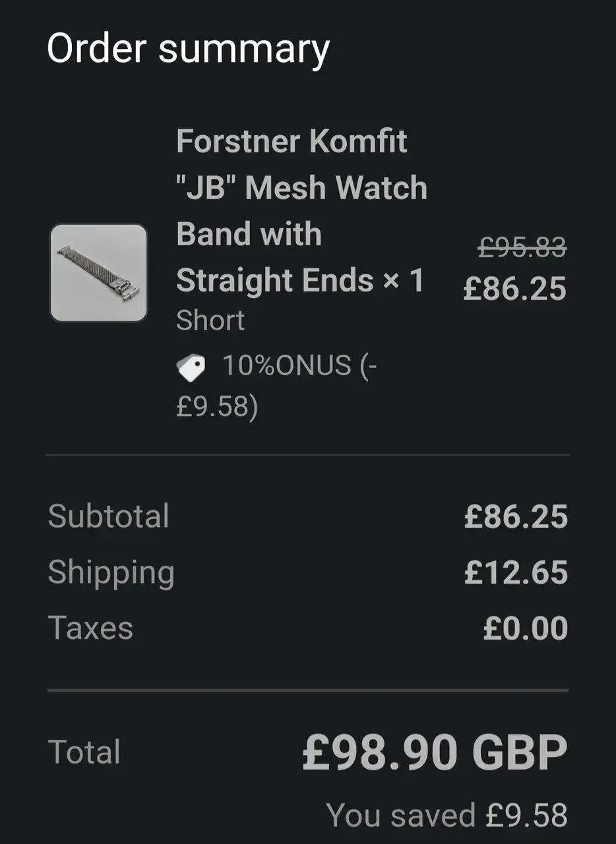Select the £12.65 shipping cost
This screenshot has height=844, width=616.
[x=515, y=572]
